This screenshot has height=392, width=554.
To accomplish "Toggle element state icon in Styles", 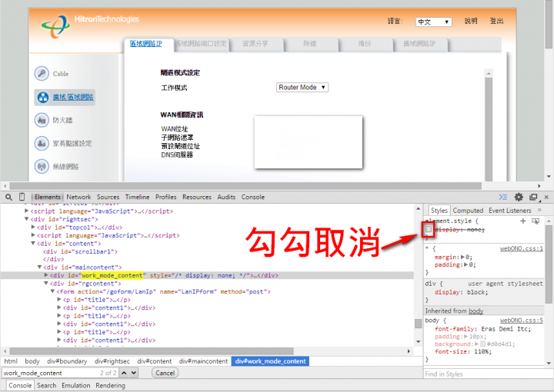I will pyautogui.click(x=536, y=221).
